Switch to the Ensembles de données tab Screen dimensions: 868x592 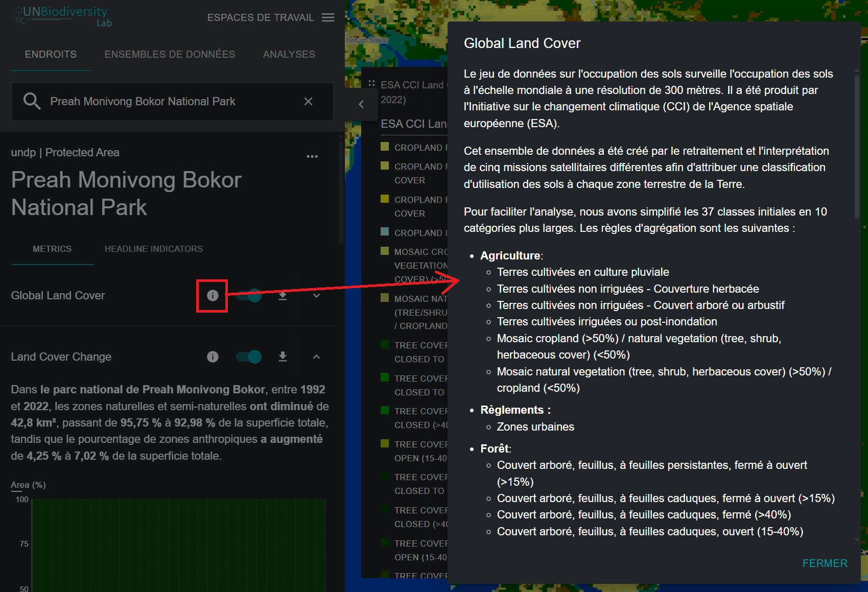coord(170,54)
